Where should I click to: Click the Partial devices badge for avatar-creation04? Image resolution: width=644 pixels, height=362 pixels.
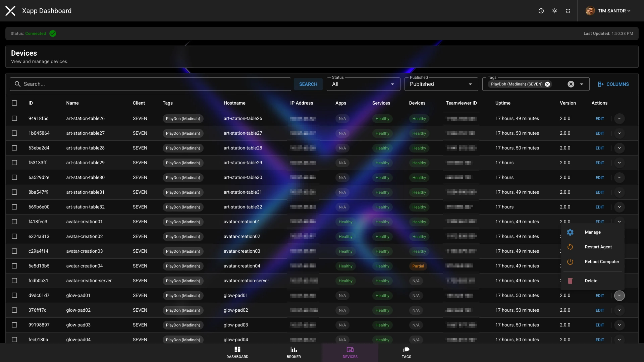tap(418, 266)
